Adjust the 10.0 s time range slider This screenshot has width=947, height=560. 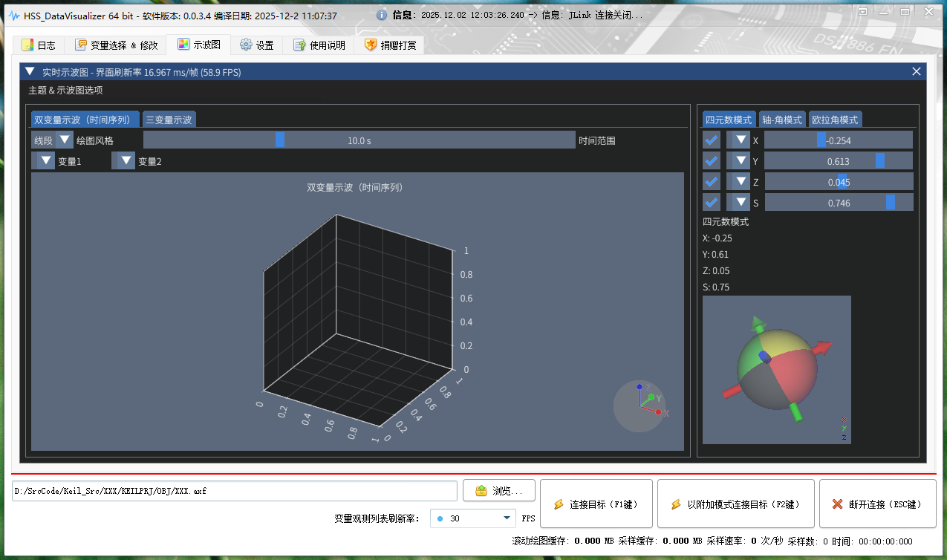point(280,139)
